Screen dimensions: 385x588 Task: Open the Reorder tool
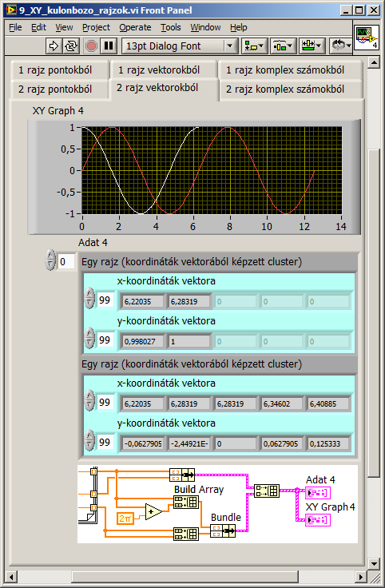[x=340, y=46]
